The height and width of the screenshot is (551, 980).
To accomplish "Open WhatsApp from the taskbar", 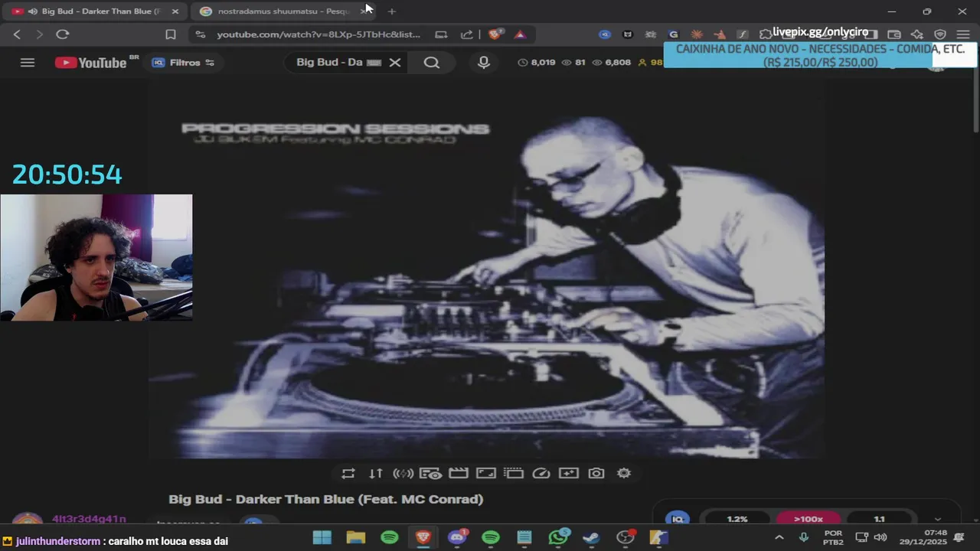I will [x=558, y=538].
